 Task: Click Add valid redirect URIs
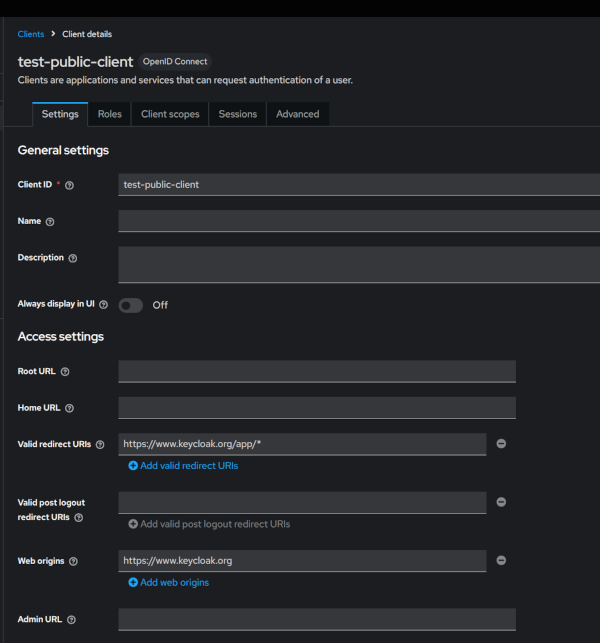point(183,466)
